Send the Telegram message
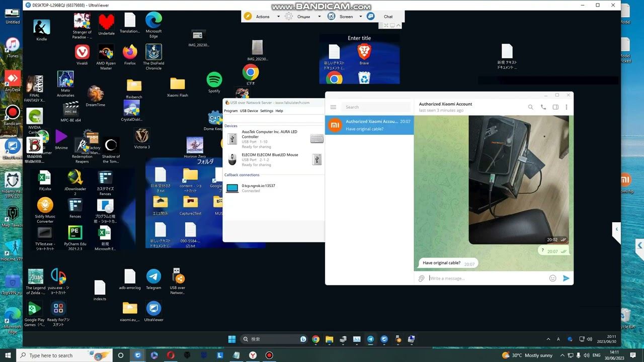The height and width of the screenshot is (362, 644). [566, 279]
